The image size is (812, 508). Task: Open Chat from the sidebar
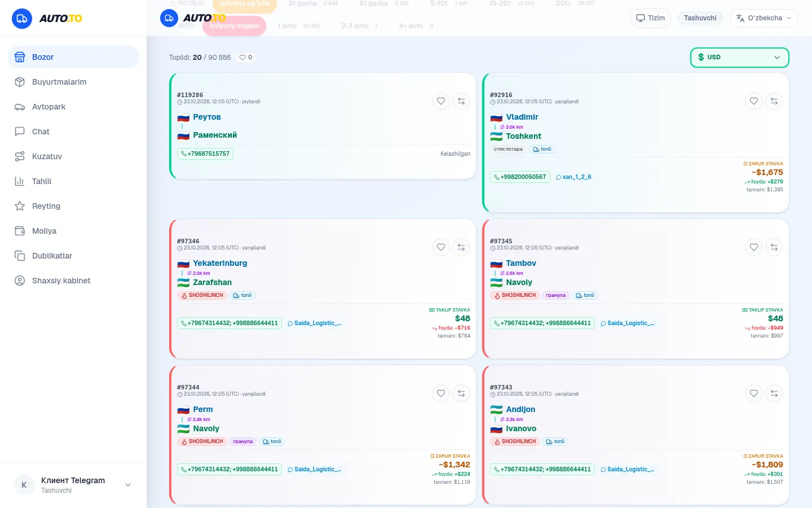(x=73, y=132)
